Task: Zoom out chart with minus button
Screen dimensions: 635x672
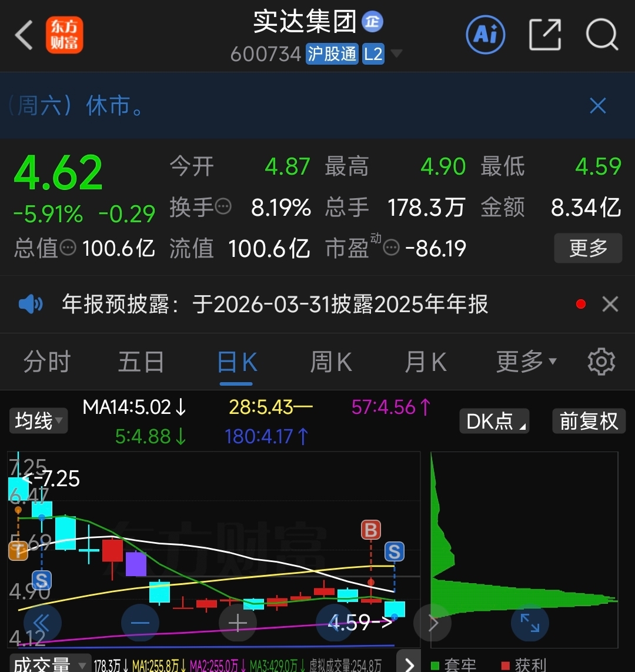Action: click(x=140, y=623)
